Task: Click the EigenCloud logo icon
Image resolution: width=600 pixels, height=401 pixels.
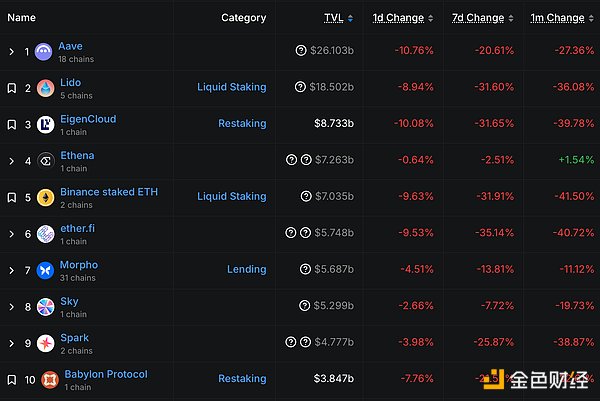Action: point(44,125)
